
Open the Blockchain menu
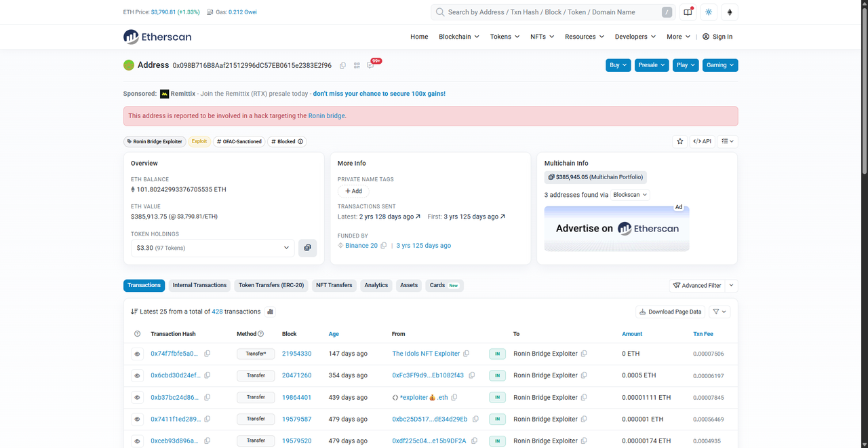click(458, 37)
